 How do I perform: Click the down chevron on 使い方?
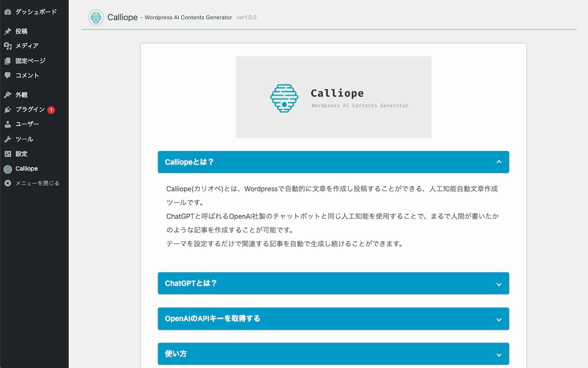pyautogui.click(x=499, y=355)
